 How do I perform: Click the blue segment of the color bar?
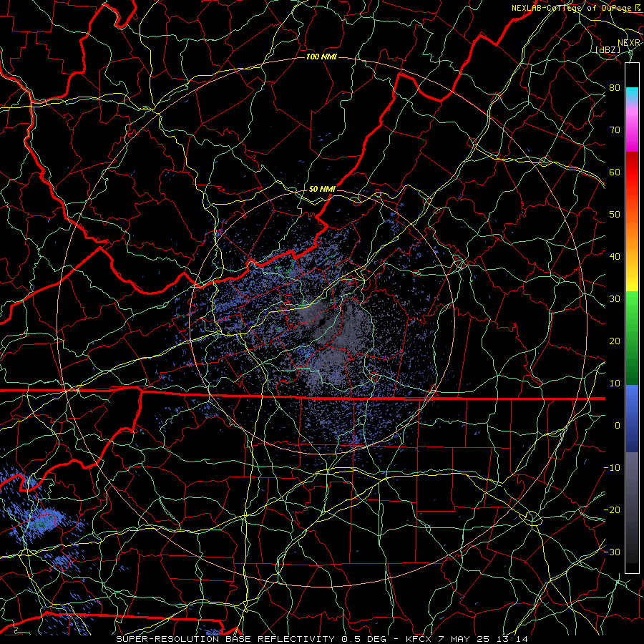point(632,418)
